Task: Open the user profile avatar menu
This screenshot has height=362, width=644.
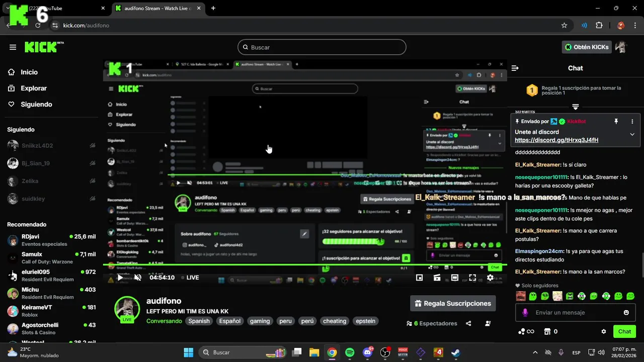Action: click(x=621, y=47)
